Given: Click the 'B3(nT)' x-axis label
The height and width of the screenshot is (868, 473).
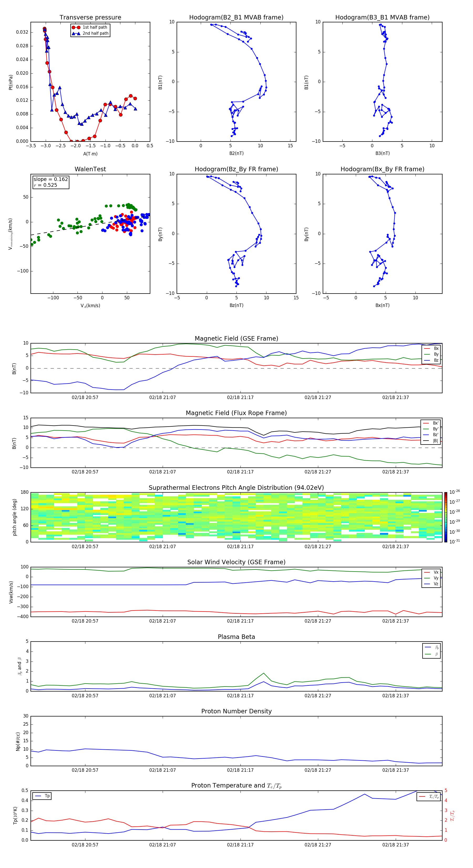Looking at the screenshot, I should click(382, 153).
